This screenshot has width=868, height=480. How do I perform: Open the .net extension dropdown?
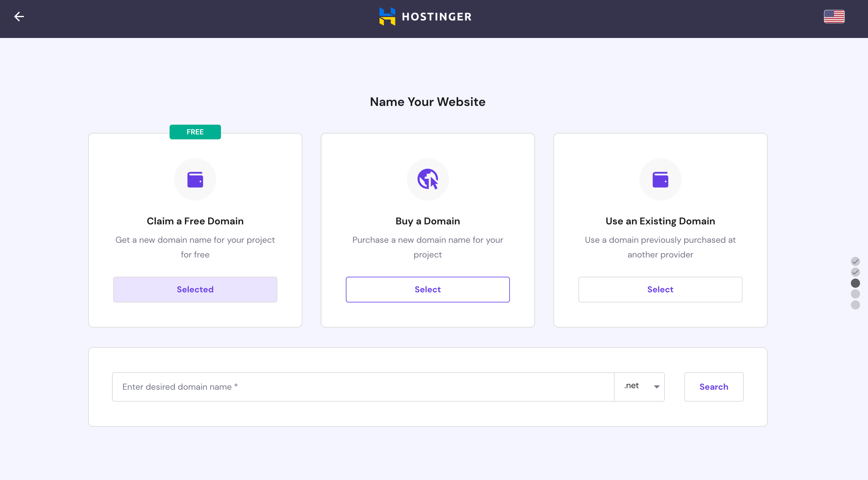(639, 387)
